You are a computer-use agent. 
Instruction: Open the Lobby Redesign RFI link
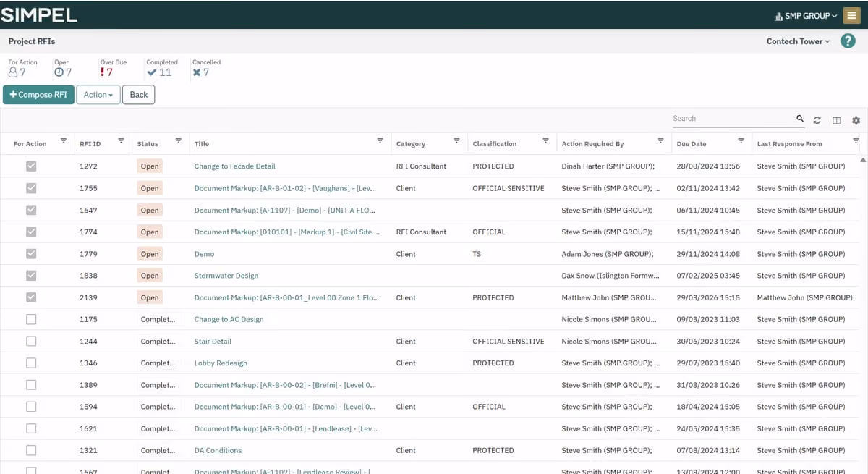(x=221, y=363)
